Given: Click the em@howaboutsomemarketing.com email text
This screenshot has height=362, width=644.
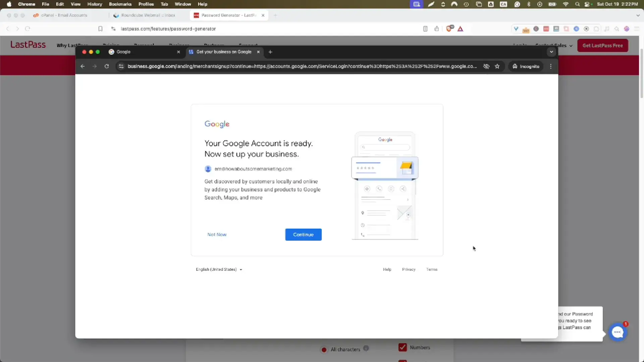Looking at the screenshot, I should [x=253, y=169].
